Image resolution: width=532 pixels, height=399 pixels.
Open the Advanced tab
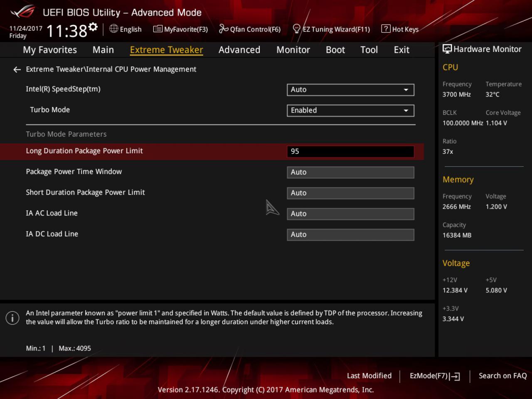239,50
